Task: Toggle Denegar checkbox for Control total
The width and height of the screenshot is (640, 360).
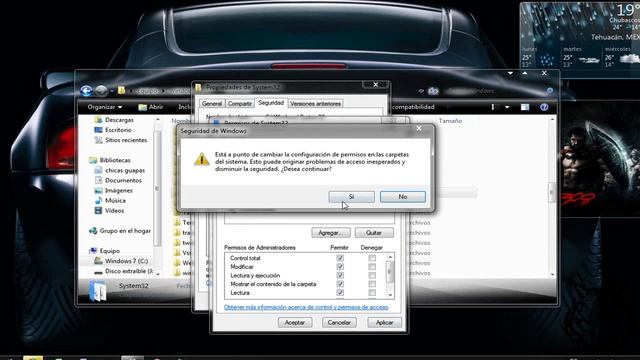Action: point(372,258)
